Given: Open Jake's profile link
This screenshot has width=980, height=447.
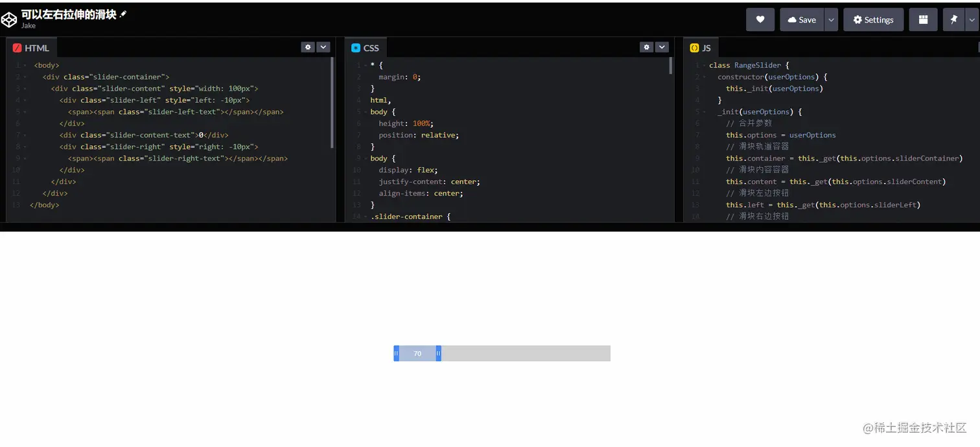Looking at the screenshot, I should coord(28,26).
